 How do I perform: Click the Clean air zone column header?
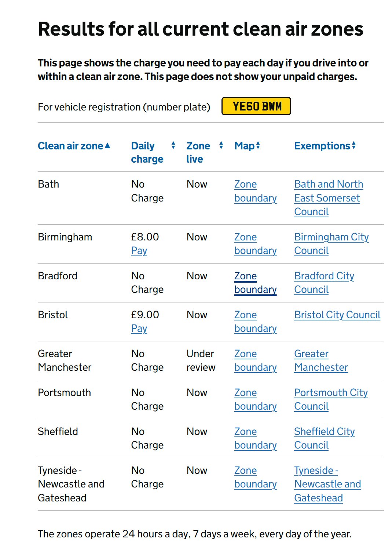pos(70,146)
